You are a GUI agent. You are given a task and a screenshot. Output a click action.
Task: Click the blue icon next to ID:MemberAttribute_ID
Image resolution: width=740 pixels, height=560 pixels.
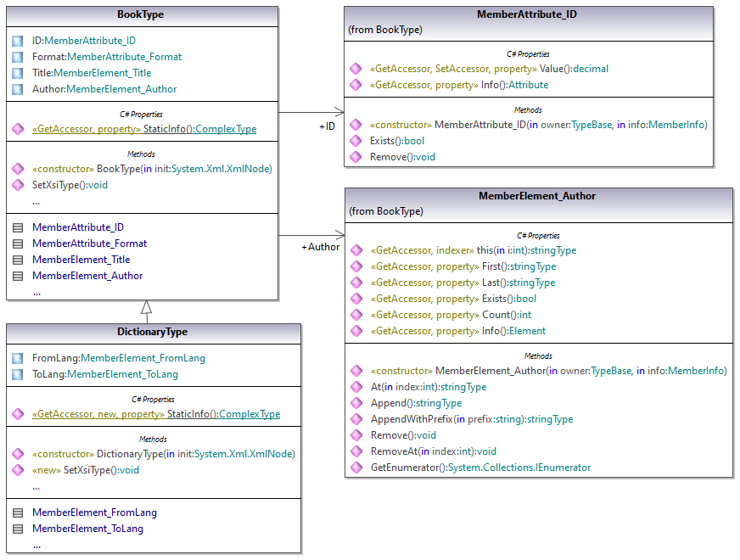click(x=18, y=41)
